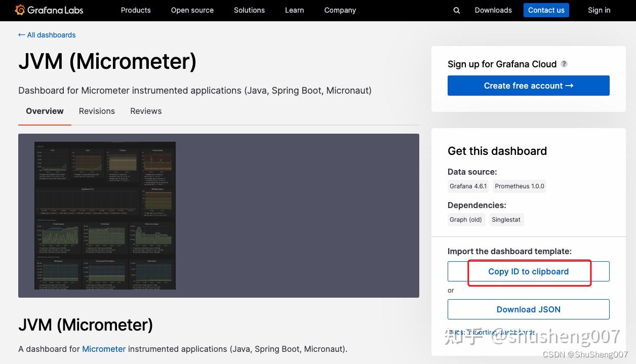Image resolution: width=636 pixels, height=364 pixels.
Task: Switch to the Reviews tab
Action: [x=146, y=111]
